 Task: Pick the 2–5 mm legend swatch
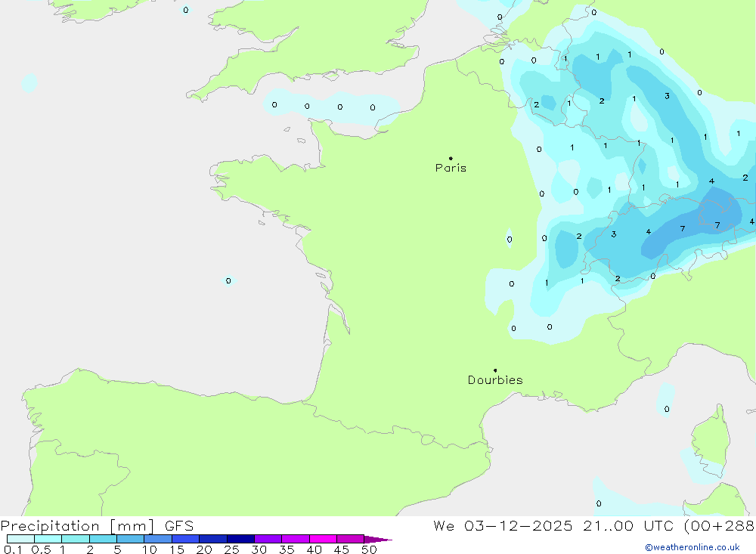pyautogui.click(x=103, y=539)
